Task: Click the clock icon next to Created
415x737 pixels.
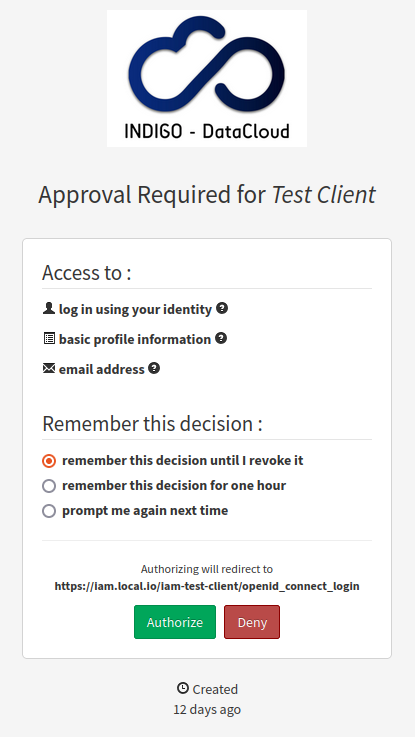Action: (x=183, y=688)
